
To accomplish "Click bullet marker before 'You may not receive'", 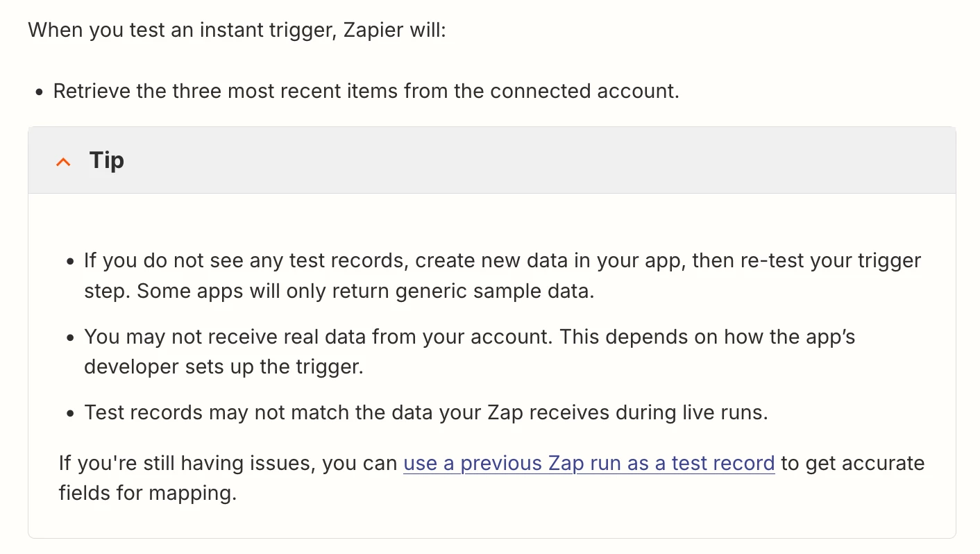I will (70, 338).
